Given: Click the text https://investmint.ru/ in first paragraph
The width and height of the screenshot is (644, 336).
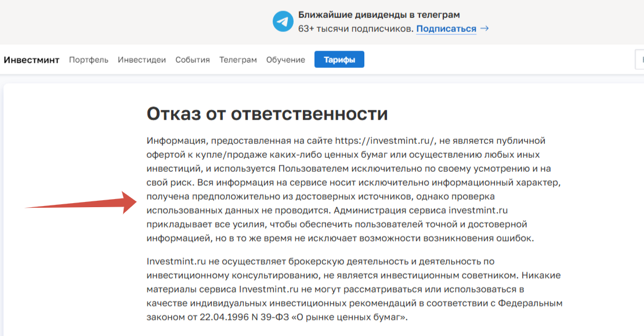Looking at the screenshot, I should click(x=385, y=141).
